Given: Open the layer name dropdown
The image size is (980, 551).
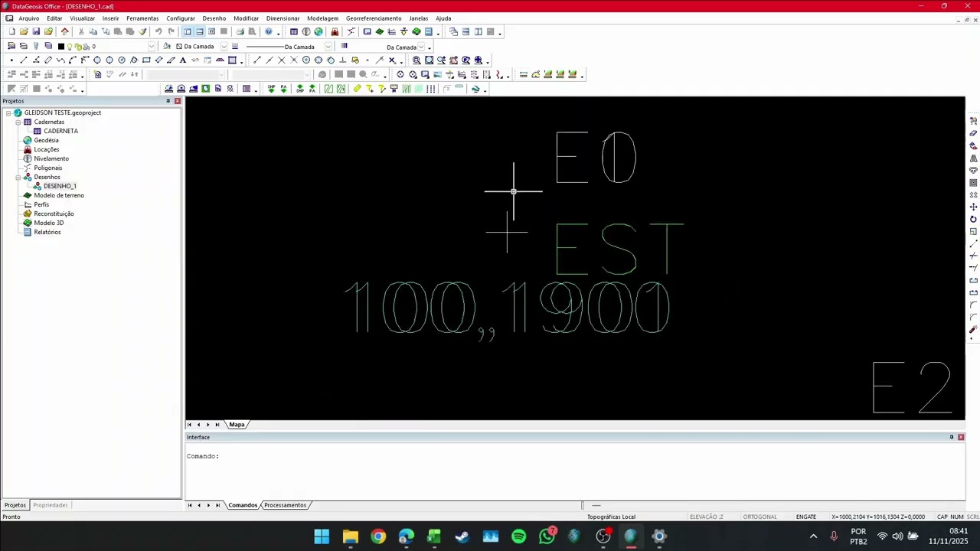Looking at the screenshot, I should pos(151,46).
